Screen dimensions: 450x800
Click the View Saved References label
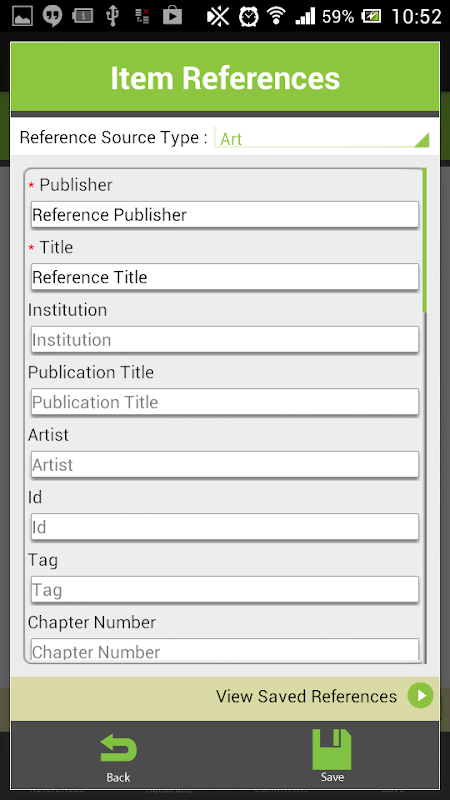pyautogui.click(x=306, y=696)
